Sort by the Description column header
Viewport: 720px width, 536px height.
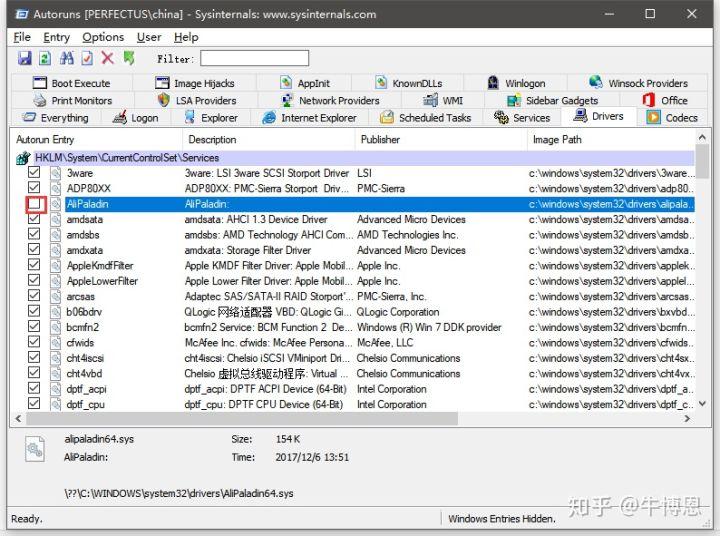[269, 140]
